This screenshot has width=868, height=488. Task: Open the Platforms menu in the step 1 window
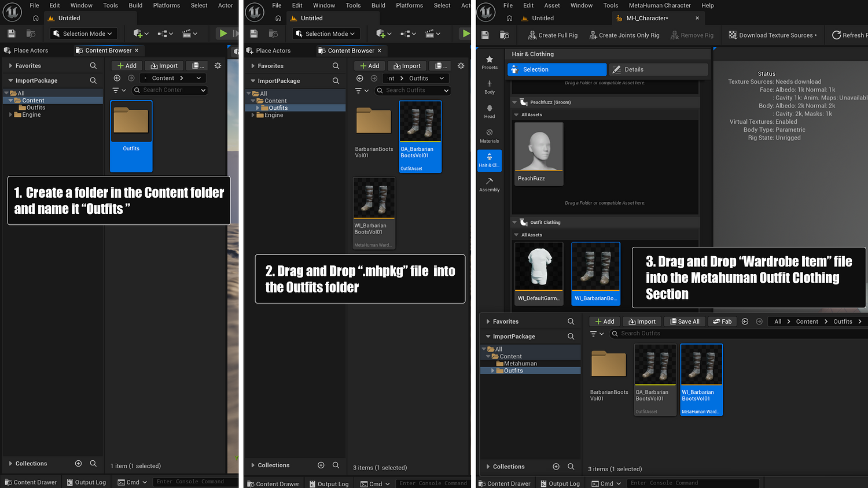167,5
